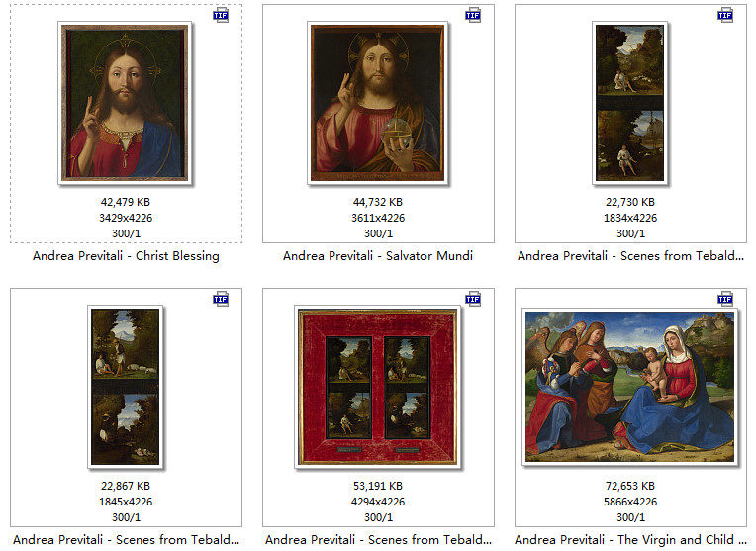Image resolution: width=756 pixels, height=551 pixels.
Task: Select The Virgin and Child painting thumbnail
Action: [x=629, y=387]
